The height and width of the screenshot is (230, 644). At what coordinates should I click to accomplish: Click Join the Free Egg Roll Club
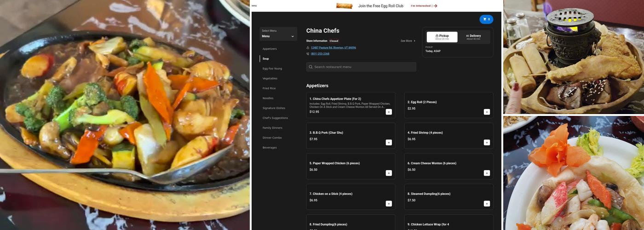[381, 6]
